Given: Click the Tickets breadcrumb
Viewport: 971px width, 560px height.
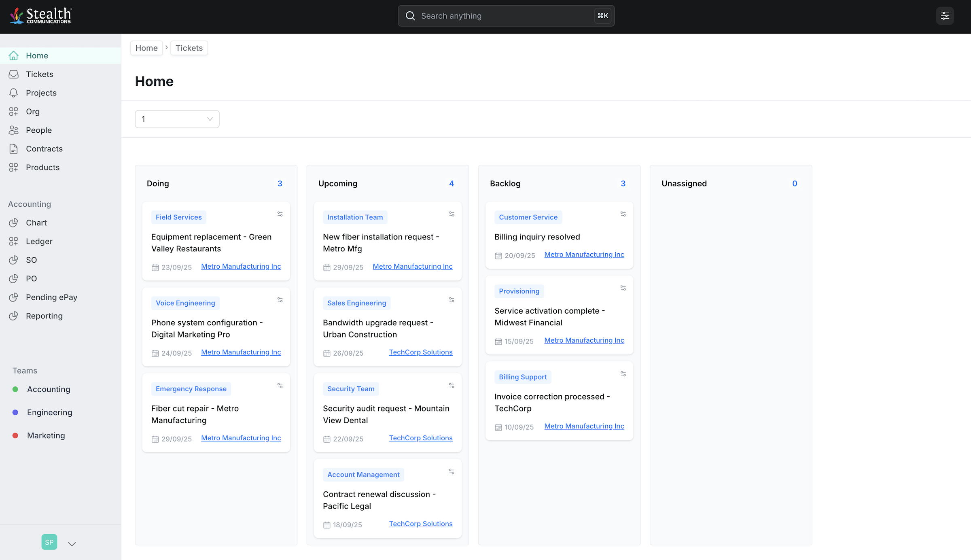Looking at the screenshot, I should (189, 48).
